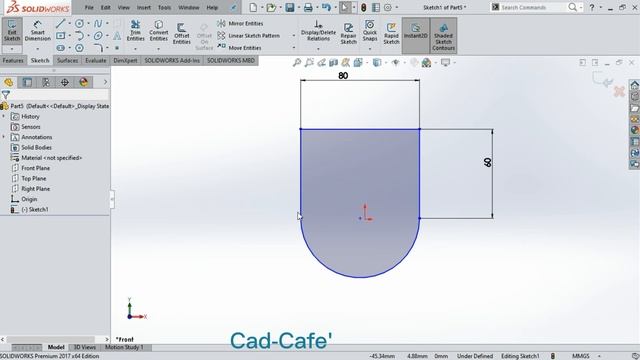Switch to the Surfaces tab

click(x=67, y=60)
